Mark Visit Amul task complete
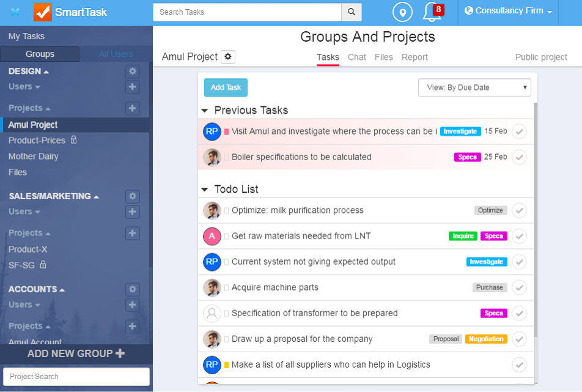582x392 pixels. coord(519,131)
